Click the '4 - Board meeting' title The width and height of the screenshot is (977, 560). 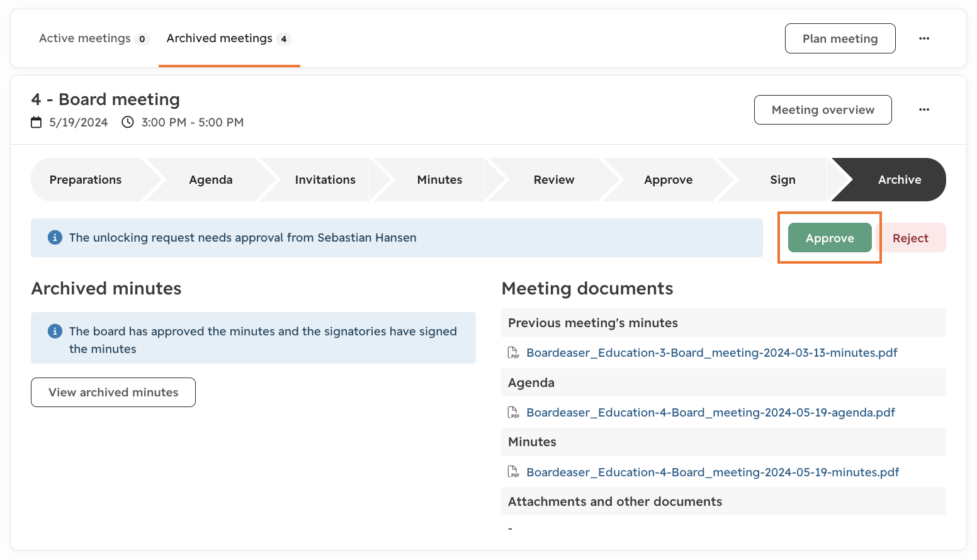pyautogui.click(x=106, y=99)
